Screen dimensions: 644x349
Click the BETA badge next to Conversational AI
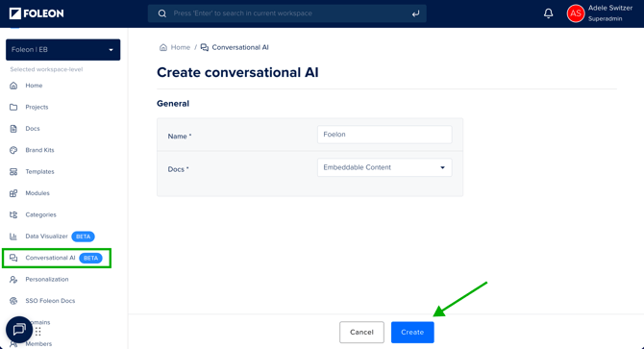90,259
